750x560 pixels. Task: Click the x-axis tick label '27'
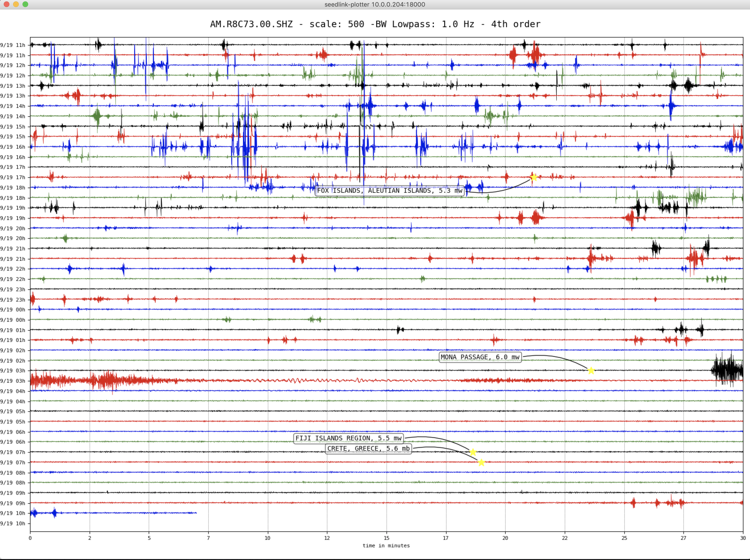[x=684, y=538]
